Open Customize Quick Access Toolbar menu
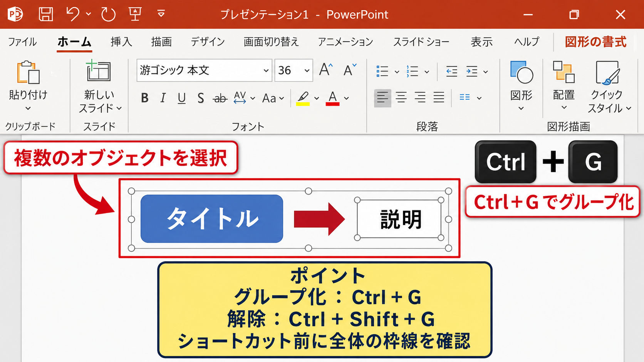The width and height of the screenshot is (644, 362). (x=161, y=15)
